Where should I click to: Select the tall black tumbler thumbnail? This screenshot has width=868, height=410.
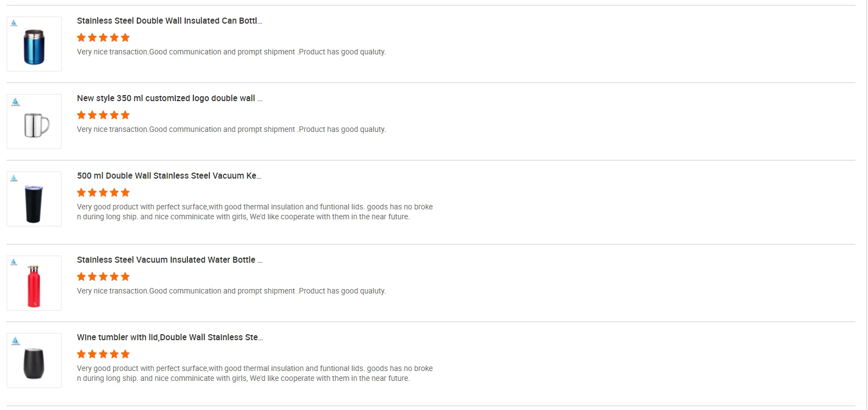[x=34, y=203]
